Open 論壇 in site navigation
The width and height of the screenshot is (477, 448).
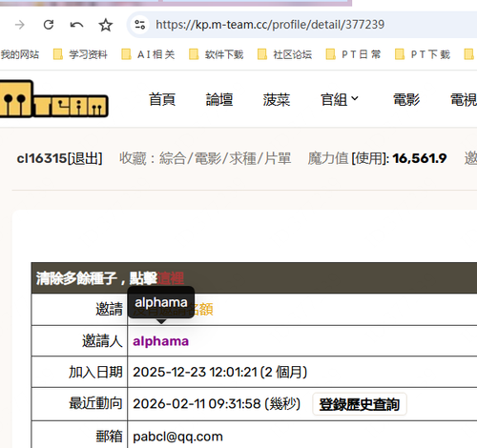(219, 99)
